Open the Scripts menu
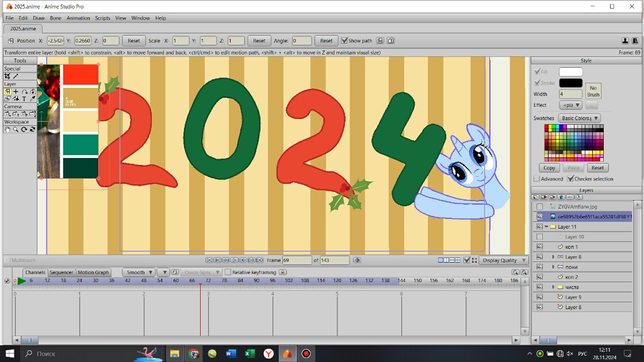644x362 pixels. point(102,18)
